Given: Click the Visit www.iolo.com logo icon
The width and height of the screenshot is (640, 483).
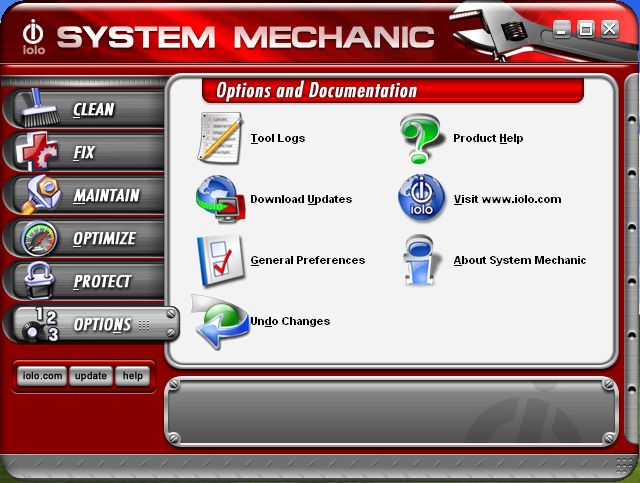Looking at the screenshot, I should pyautogui.click(x=422, y=198).
